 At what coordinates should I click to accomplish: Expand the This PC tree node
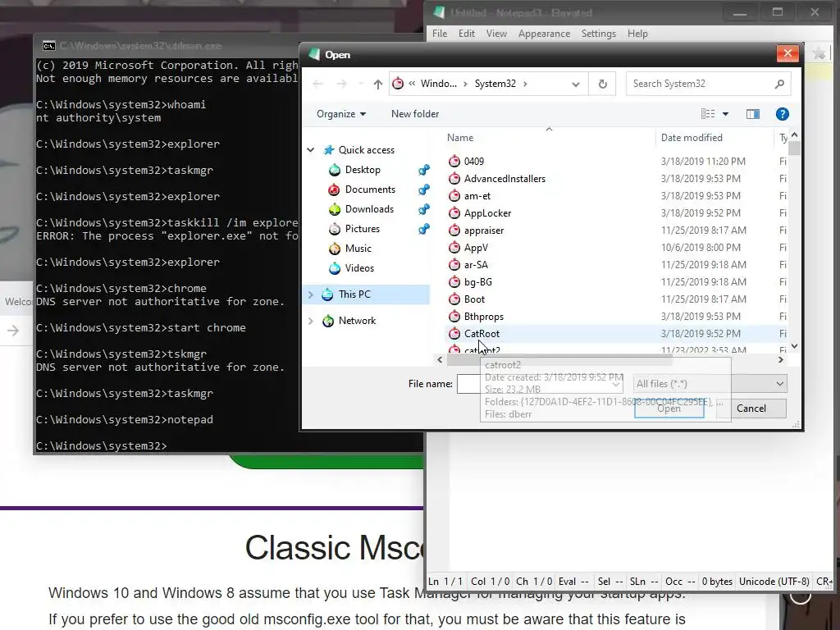tap(311, 294)
